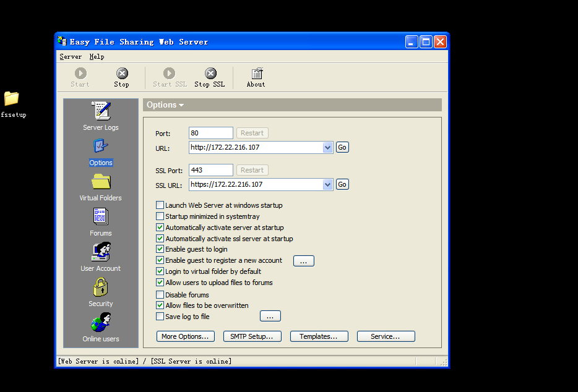This screenshot has height=392, width=578.
Task: Click the SSL Port input field
Action: click(x=211, y=170)
